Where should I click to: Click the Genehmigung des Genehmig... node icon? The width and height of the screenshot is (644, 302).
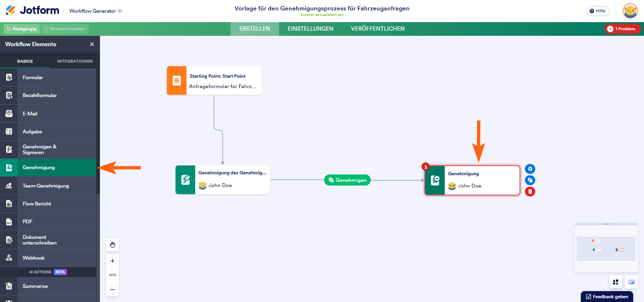(186, 180)
